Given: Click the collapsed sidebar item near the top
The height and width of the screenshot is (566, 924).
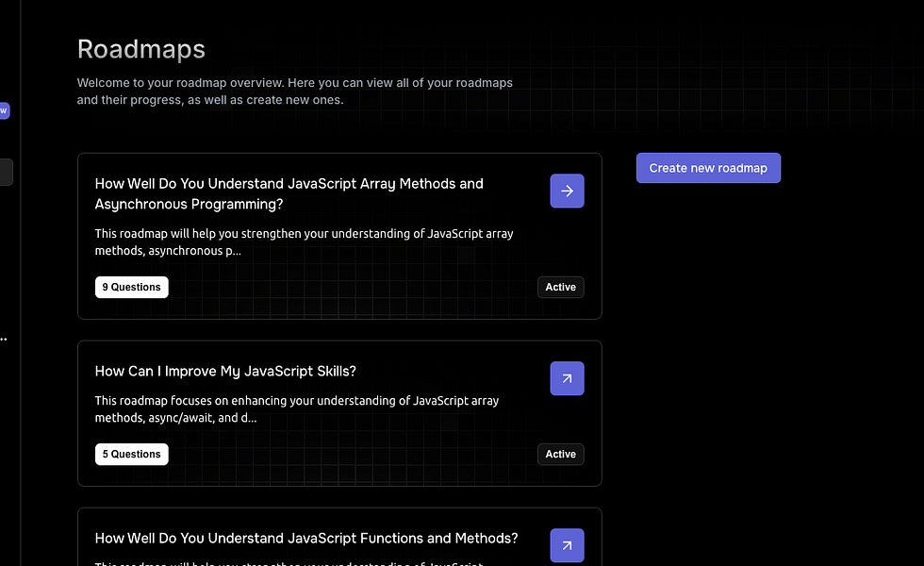Looking at the screenshot, I should click(4, 172).
